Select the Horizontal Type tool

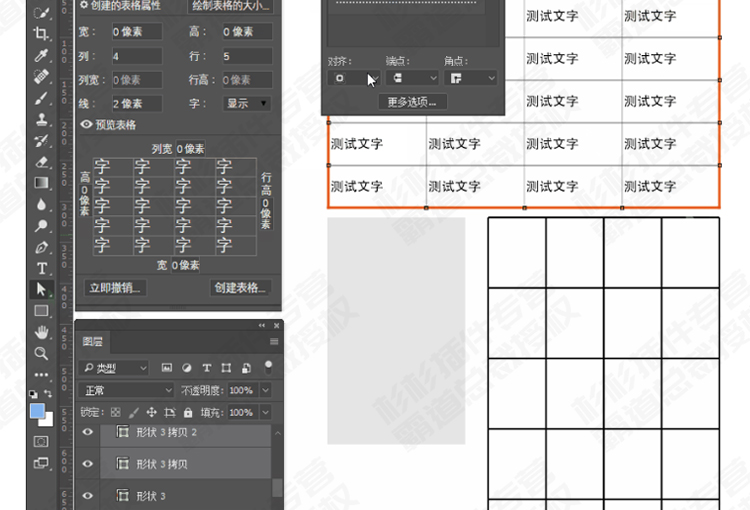(41, 268)
